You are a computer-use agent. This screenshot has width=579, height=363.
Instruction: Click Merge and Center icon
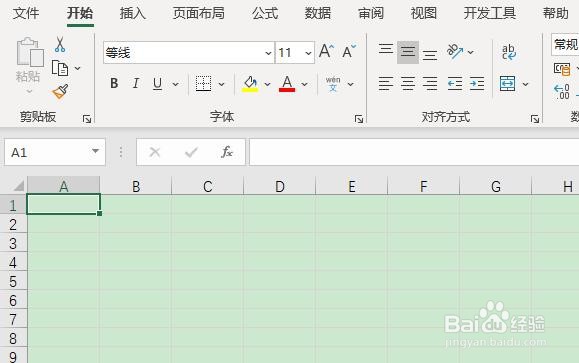click(508, 83)
